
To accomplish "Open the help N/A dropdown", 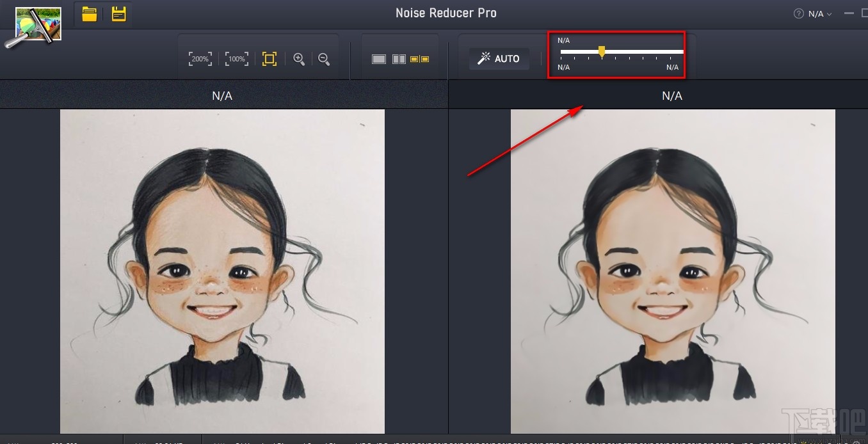I will [820, 13].
